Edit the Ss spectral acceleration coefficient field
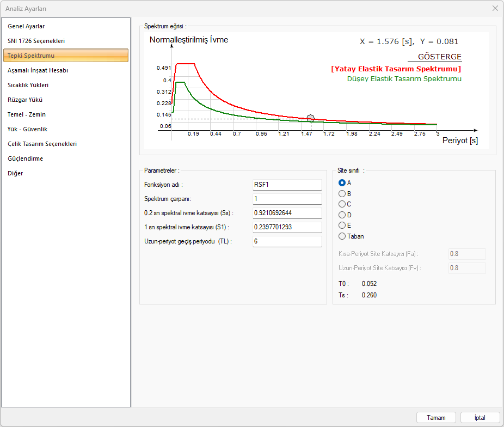Screen dimensions: 504x427 click(287, 213)
